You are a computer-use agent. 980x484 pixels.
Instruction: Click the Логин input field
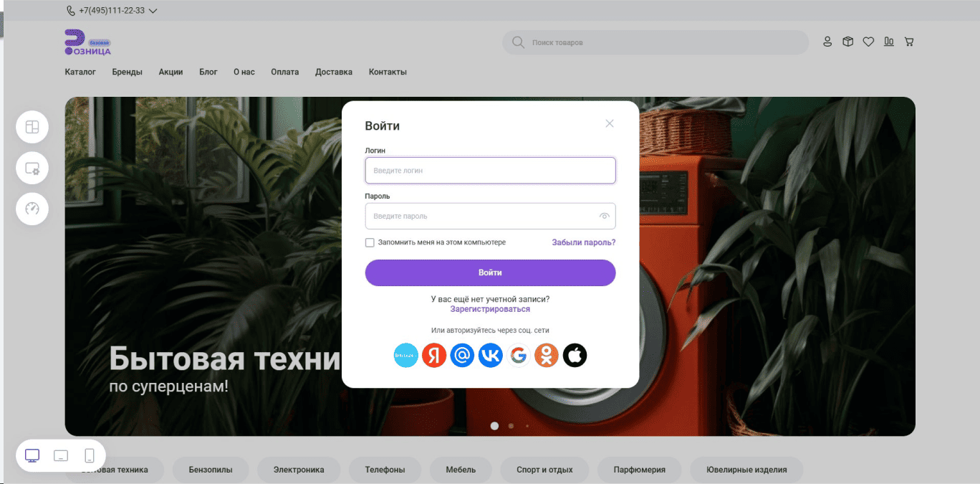tap(490, 171)
